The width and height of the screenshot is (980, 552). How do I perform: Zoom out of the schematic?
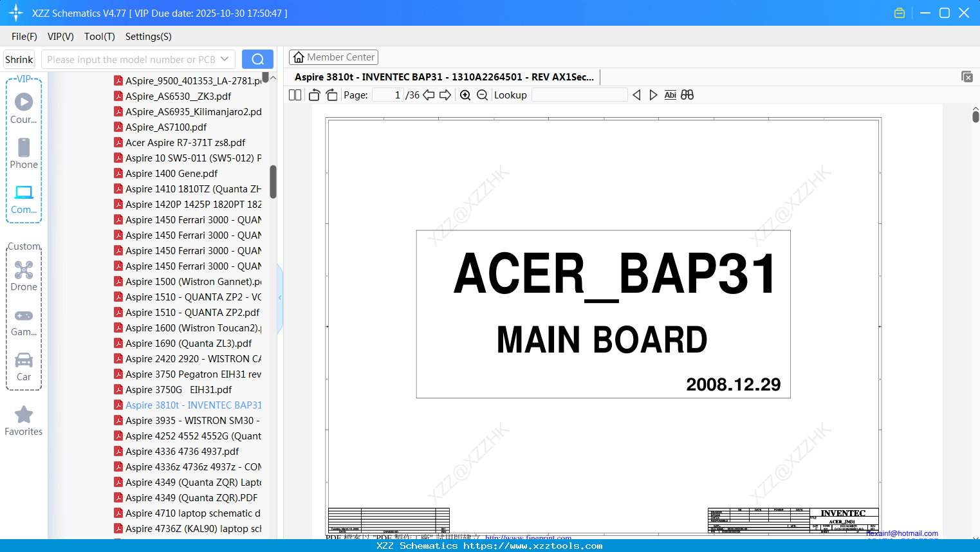482,95
